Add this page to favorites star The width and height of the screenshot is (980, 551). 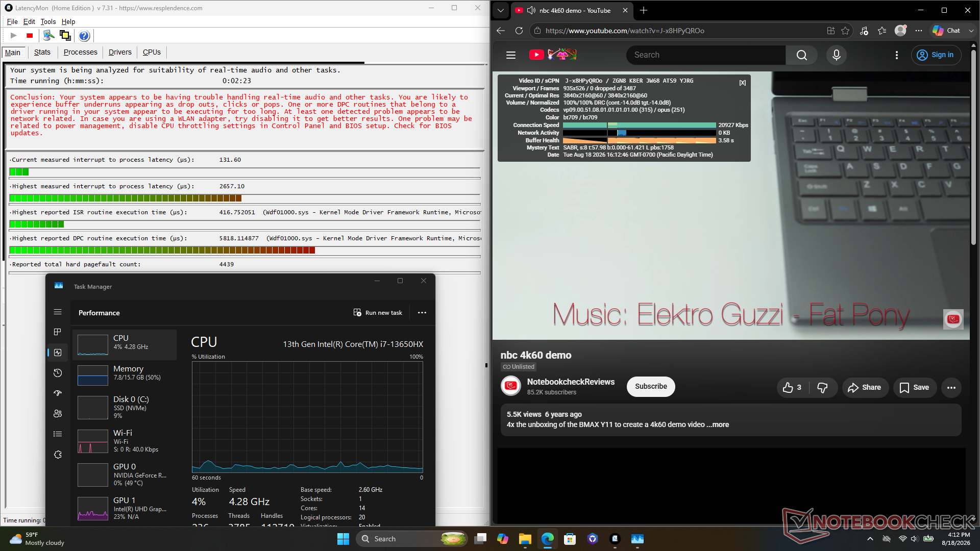pyautogui.click(x=845, y=31)
